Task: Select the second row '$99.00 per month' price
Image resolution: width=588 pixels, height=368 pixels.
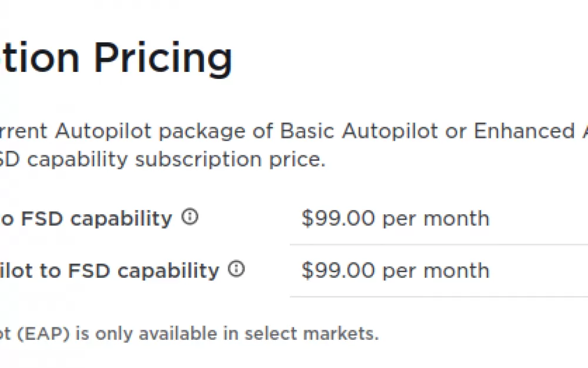Action: [x=396, y=270]
